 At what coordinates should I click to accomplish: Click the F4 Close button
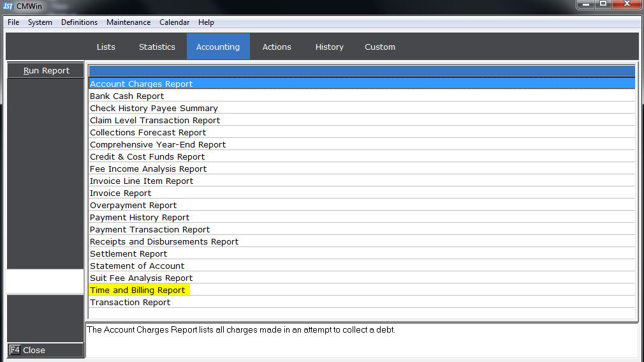point(45,350)
